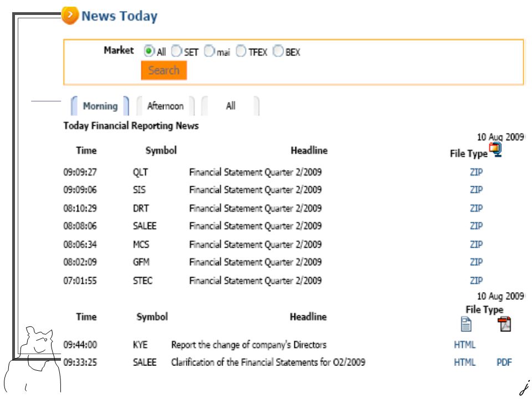Click the time 07:01:55
Viewport: 532px width, 399px height.
[x=80, y=280]
